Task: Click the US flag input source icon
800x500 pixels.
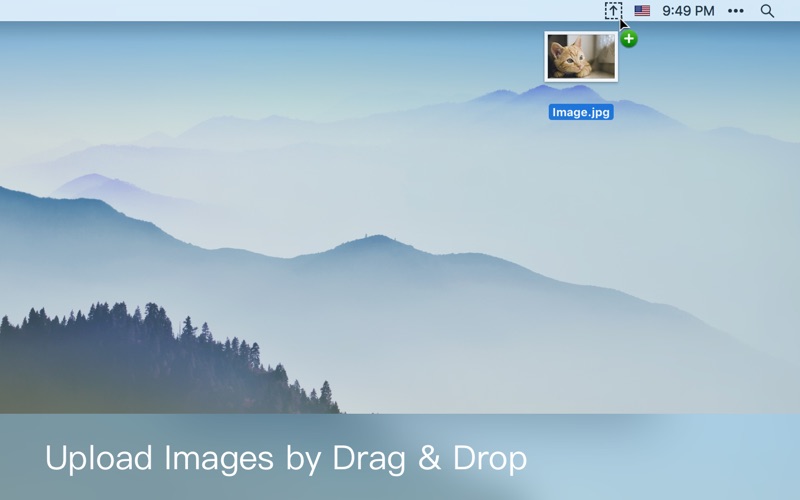Action: point(642,11)
